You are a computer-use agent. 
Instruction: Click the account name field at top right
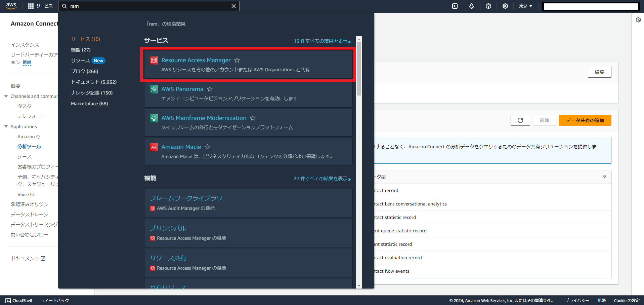coord(591,6)
